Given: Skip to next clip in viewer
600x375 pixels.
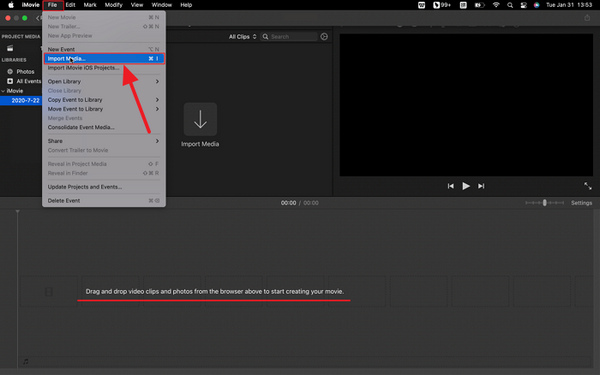Looking at the screenshot, I should tap(481, 186).
